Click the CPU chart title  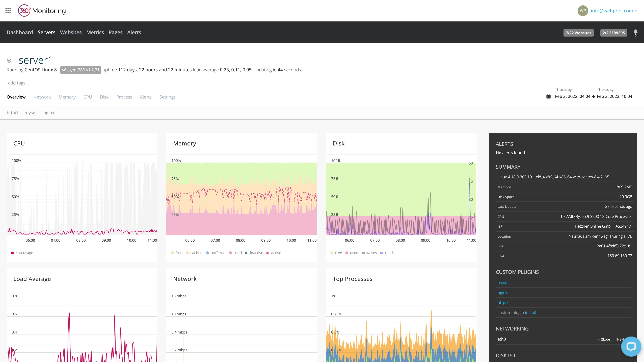coord(19,143)
